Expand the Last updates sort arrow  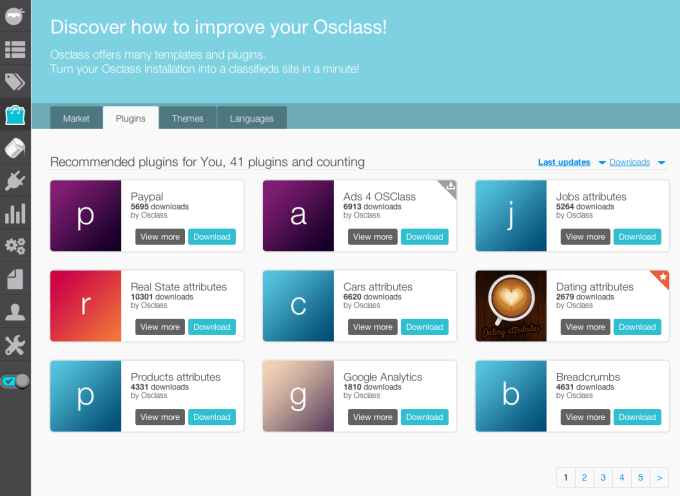pyautogui.click(x=602, y=163)
